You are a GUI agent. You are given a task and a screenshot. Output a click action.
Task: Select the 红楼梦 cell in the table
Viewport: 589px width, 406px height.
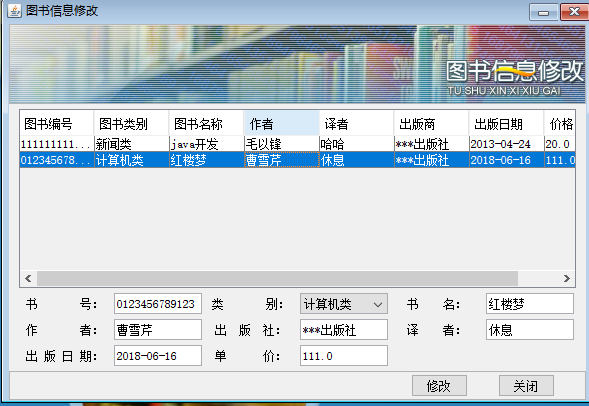[207, 160]
